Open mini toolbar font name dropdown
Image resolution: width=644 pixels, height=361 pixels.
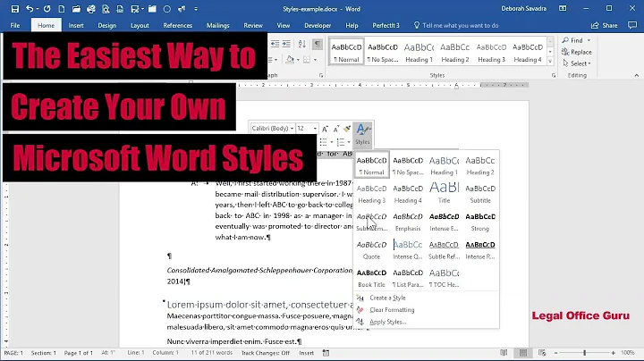click(292, 129)
